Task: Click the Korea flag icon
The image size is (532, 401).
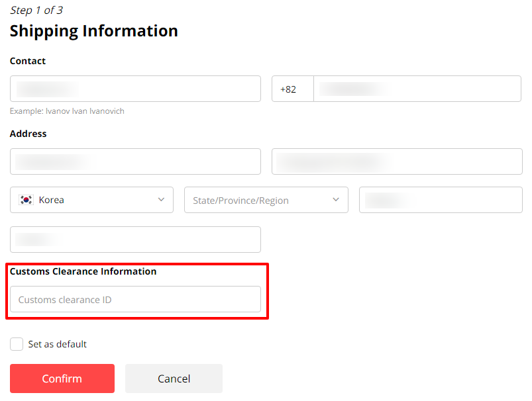Action: [x=26, y=200]
